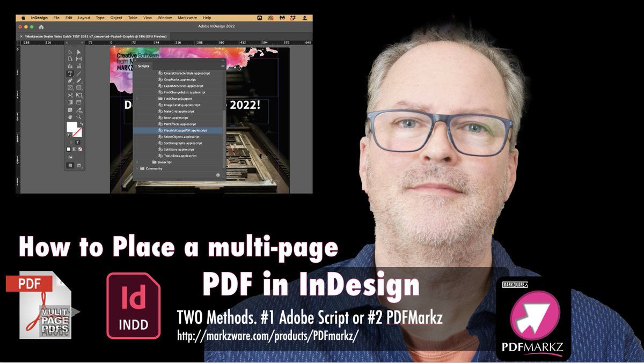Select the Eyedropper tool
The height and width of the screenshot is (363, 644).
79,110
